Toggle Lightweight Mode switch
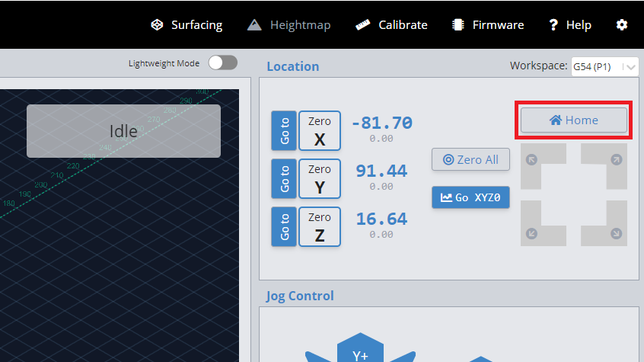 coord(223,62)
